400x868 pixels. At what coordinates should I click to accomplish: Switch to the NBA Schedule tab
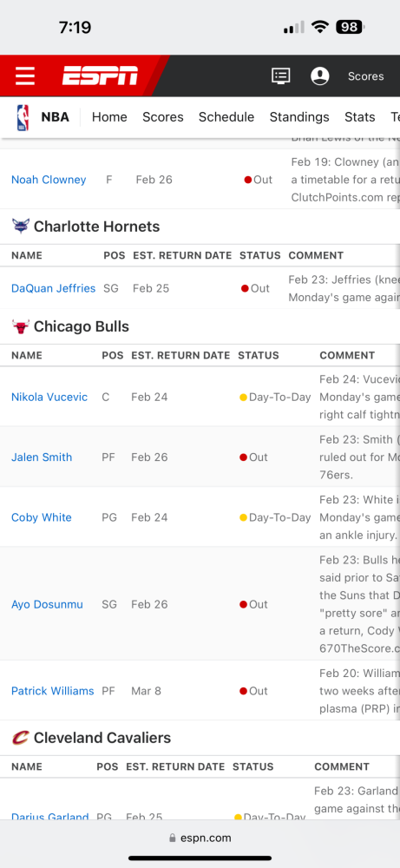coord(226,117)
